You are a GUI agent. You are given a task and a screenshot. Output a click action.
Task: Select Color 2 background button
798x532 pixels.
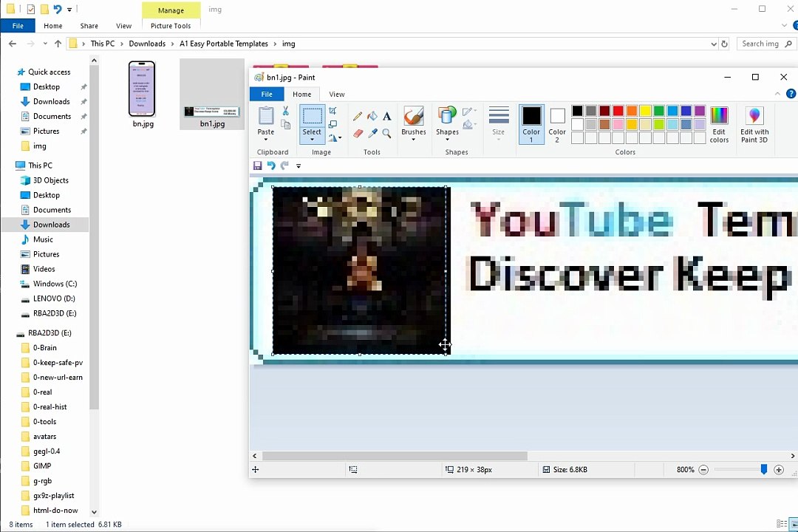click(x=557, y=125)
